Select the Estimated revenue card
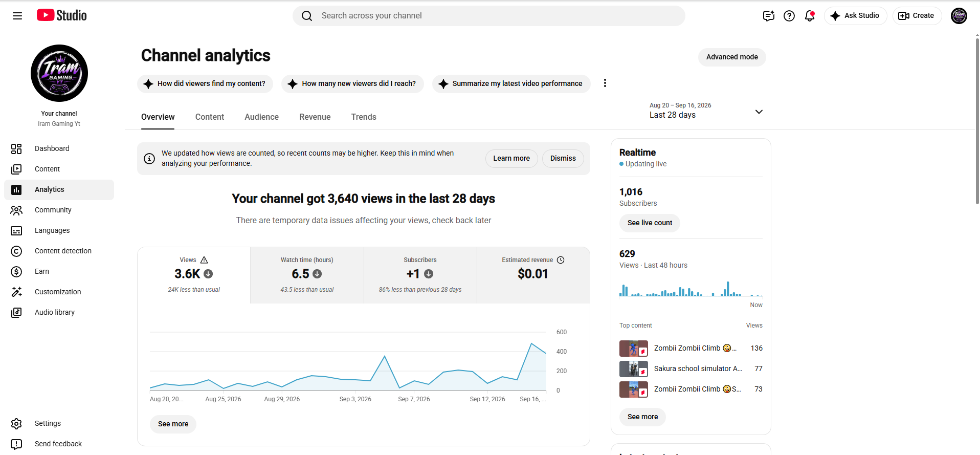980x455 pixels. tap(533, 275)
